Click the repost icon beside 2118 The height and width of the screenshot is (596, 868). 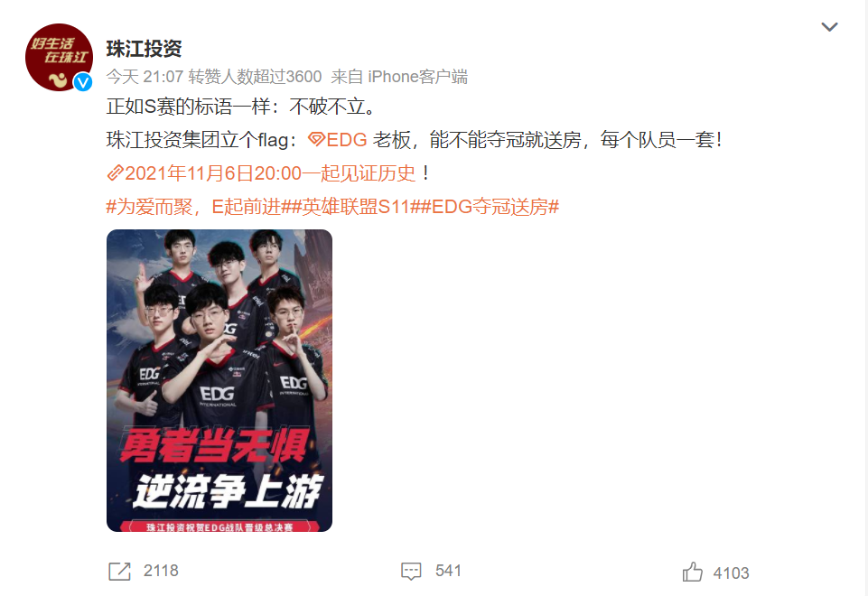(x=119, y=571)
